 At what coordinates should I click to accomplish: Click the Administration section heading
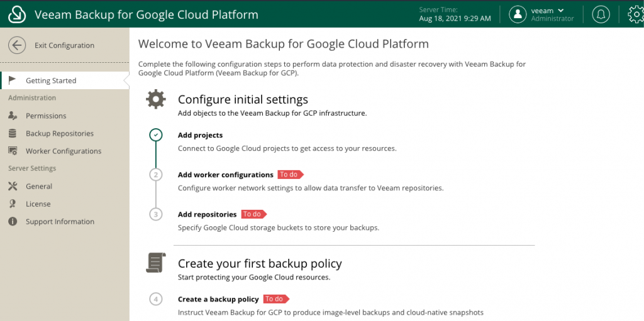[x=32, y=98]
